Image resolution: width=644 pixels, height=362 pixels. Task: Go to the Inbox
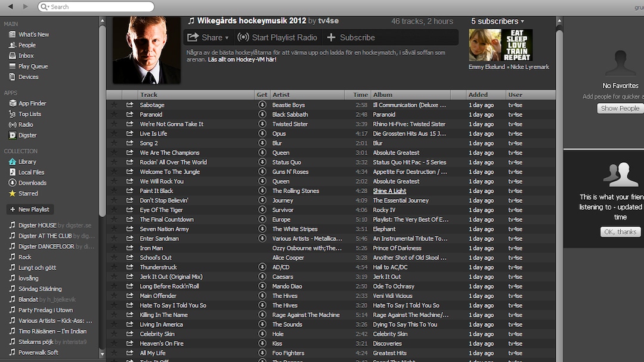point(26,55)
